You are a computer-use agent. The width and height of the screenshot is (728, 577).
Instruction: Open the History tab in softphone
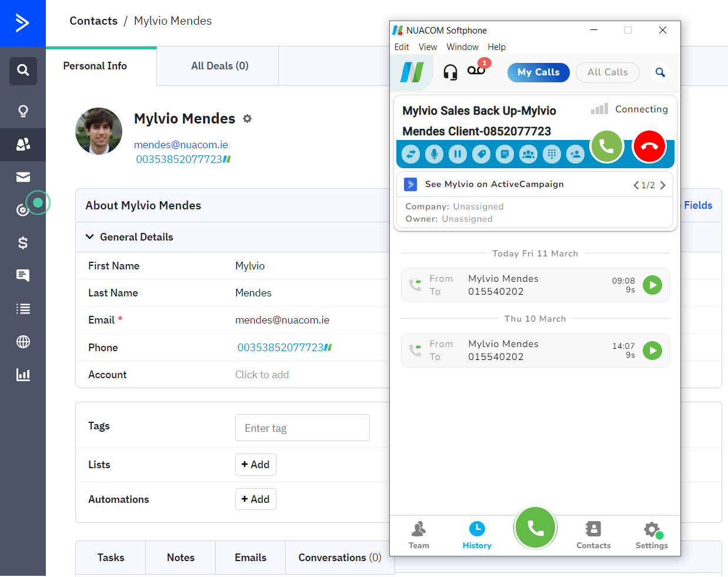477,535
